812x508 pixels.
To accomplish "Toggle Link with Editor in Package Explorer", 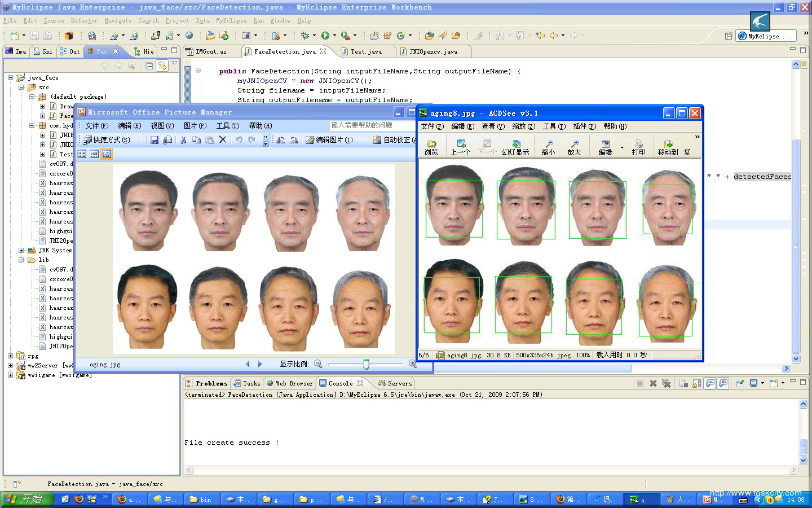I will tap(162, 65).
